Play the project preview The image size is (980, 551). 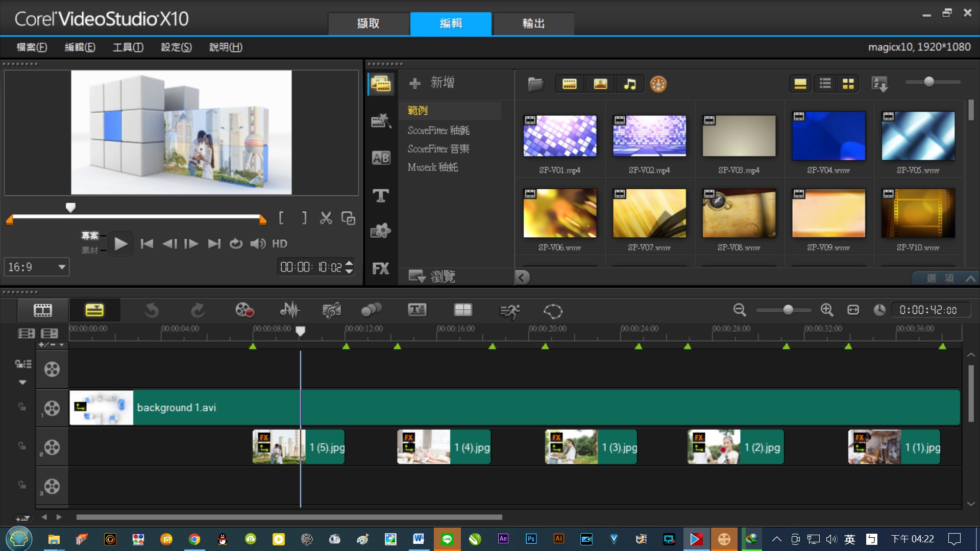120,244
